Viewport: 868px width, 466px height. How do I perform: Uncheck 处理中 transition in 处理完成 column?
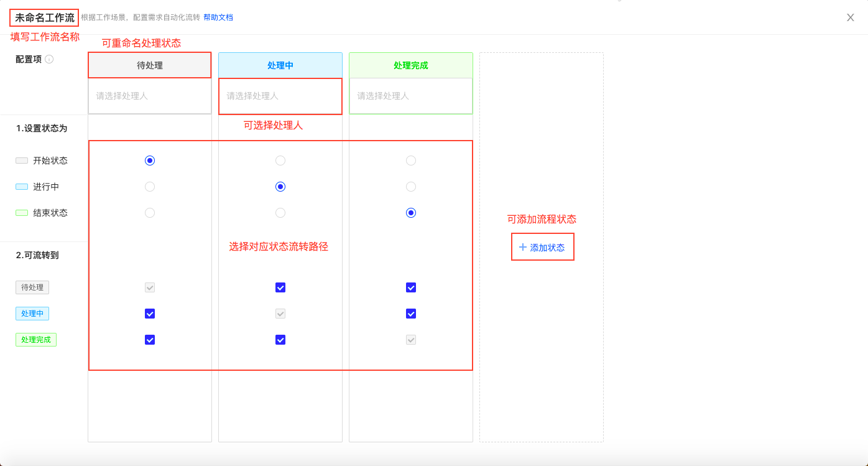tap(411, 314)
